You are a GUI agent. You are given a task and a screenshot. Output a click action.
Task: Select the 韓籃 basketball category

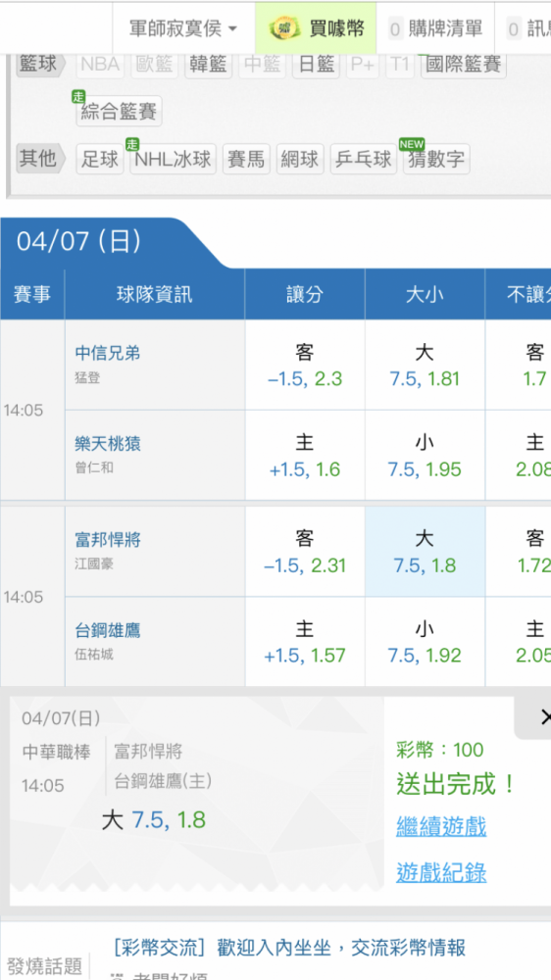208,65
